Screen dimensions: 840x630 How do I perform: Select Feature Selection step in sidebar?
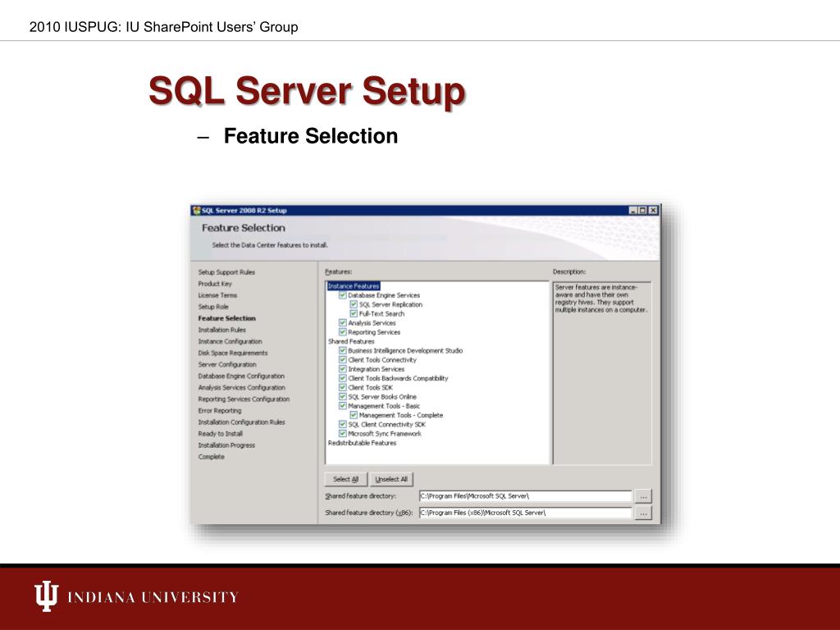point(226,318)
